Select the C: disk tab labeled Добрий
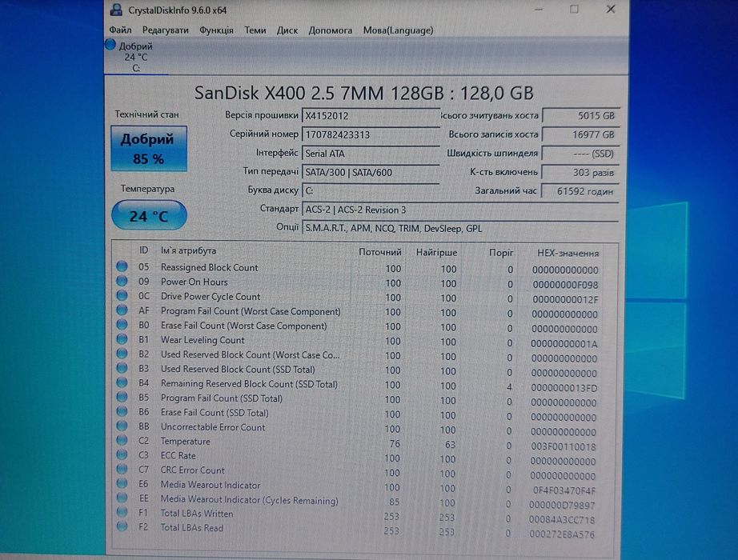The height and width of the screenshot is (560, 738). pyautogui.click(x=136, y=57)
